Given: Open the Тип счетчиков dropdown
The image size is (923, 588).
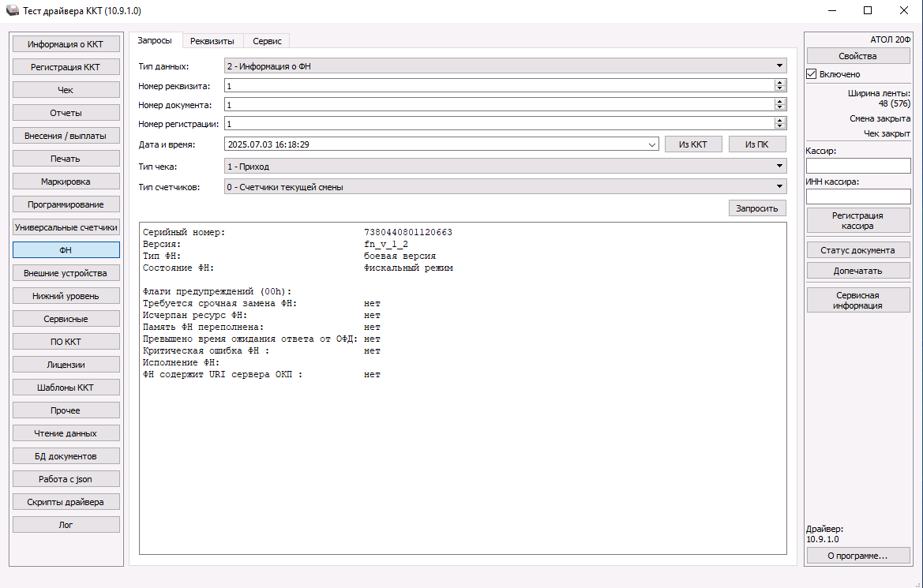Looking at the screenshot, I should (x=505, y=187).
